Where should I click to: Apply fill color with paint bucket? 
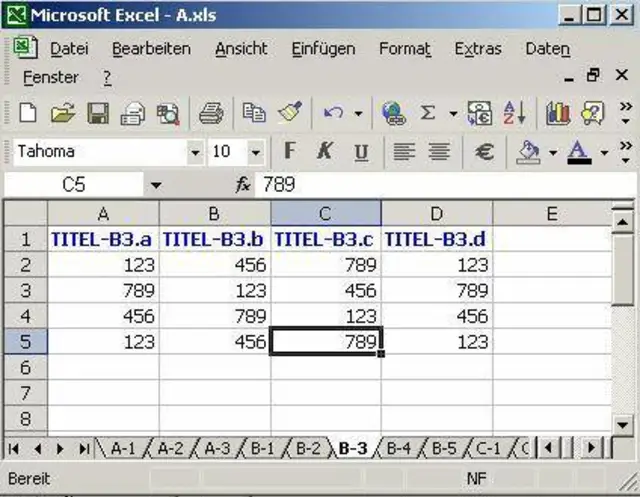click(x=528, y=152)
